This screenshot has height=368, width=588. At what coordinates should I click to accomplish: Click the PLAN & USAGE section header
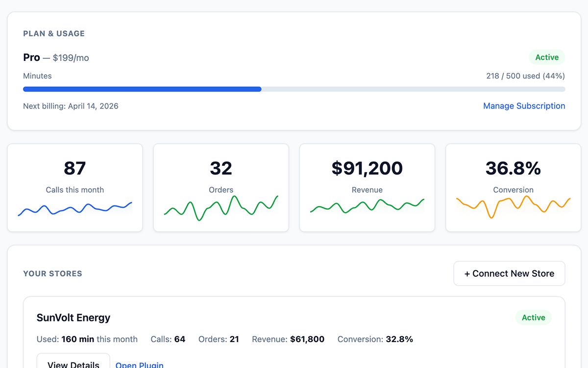tap(54, 33)
